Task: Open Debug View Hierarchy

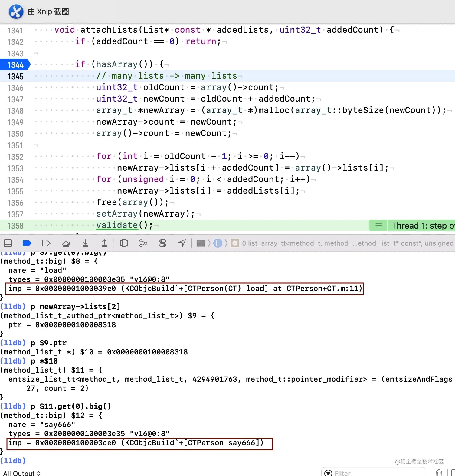Action: coord(124,243)
